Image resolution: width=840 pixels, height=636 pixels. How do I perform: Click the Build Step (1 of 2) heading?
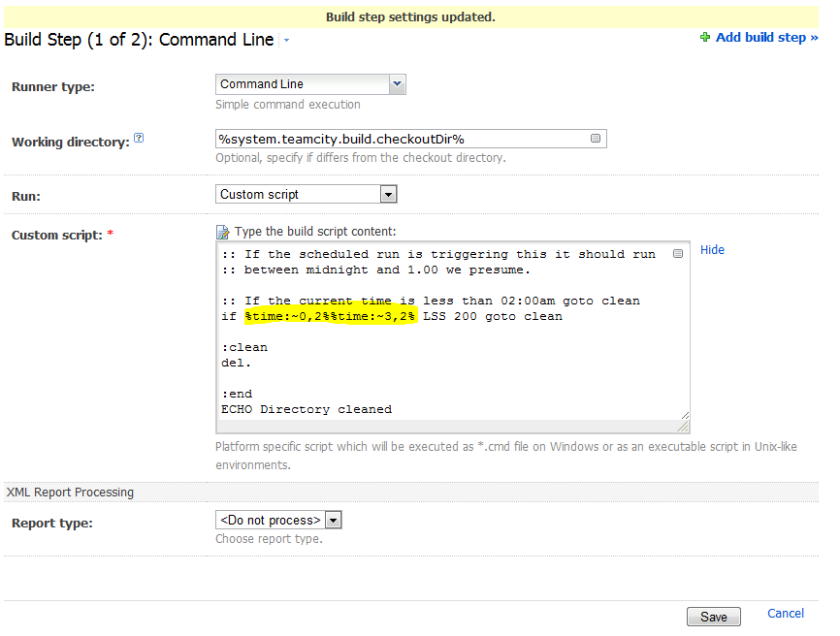[x=139, y=40]
